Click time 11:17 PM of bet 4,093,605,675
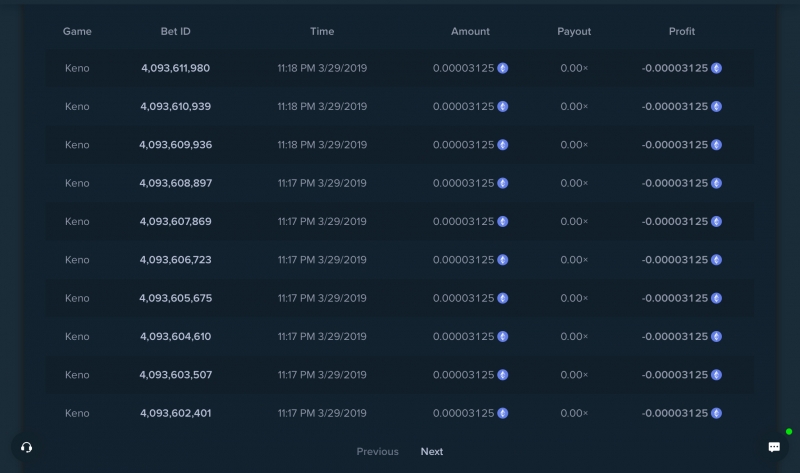The height and width of the screenshot is (473, 800). [x=322, y=298]
